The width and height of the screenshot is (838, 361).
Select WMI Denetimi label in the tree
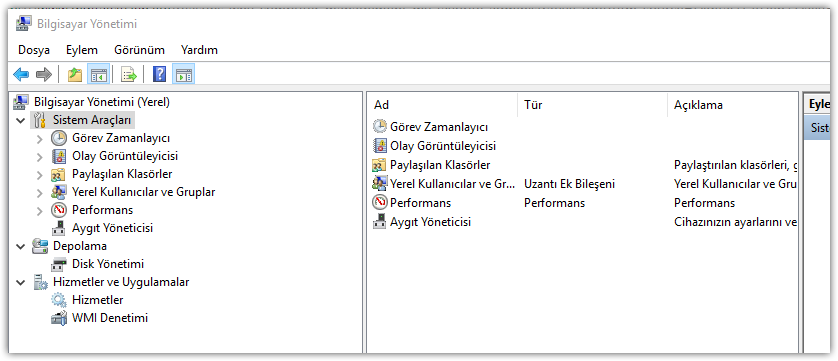pos(110,318)
